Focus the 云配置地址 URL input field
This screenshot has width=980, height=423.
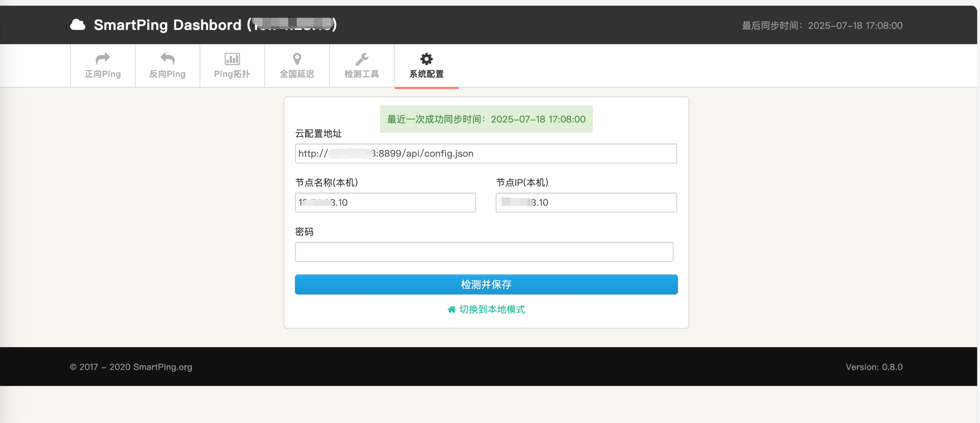pos(486,154)
